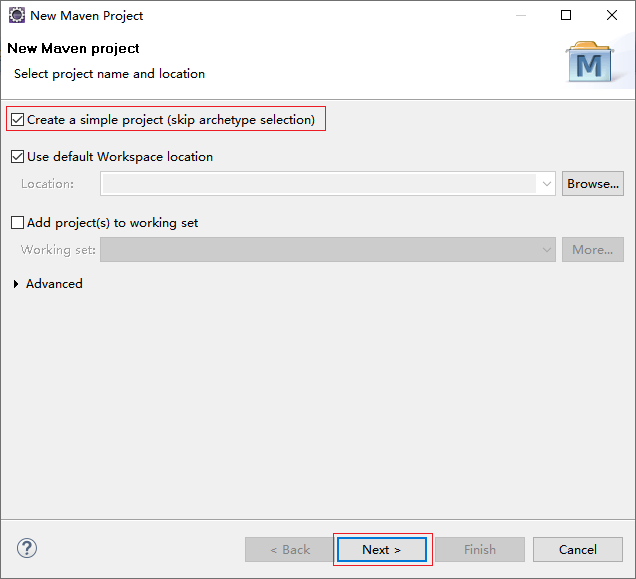Click the Eclipse icon in title bar
636x579 pixels.
[17, 15]
